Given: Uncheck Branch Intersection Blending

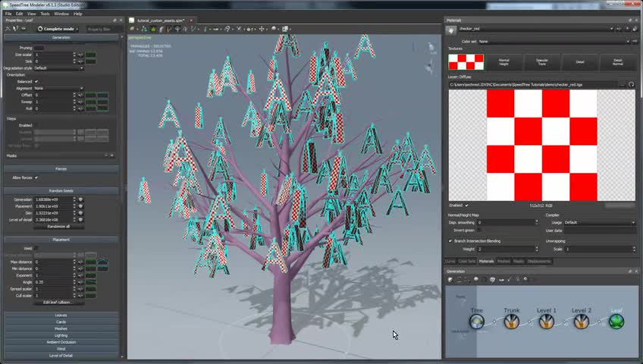Looking at the screenshot, I should [450, 241].
